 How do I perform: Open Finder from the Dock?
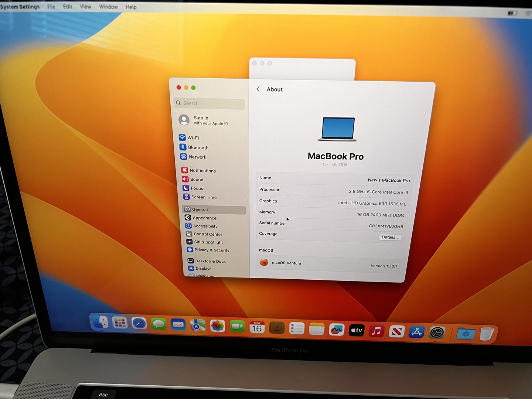(100, 322)
